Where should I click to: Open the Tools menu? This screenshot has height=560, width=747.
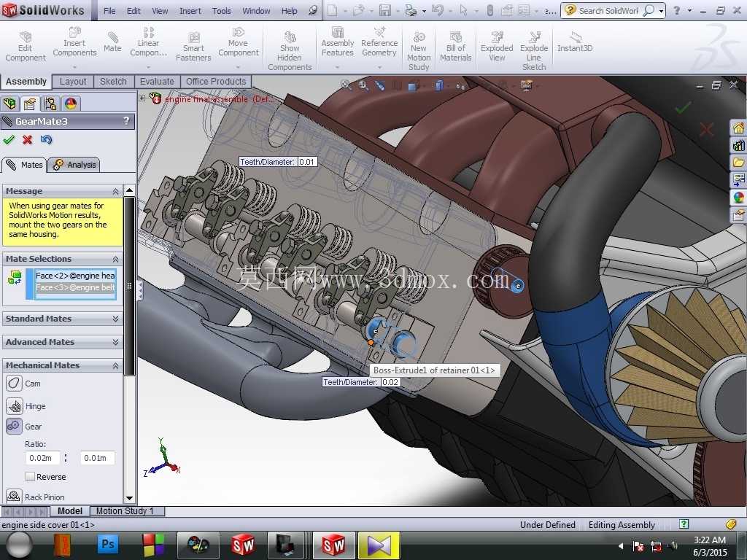222,10
